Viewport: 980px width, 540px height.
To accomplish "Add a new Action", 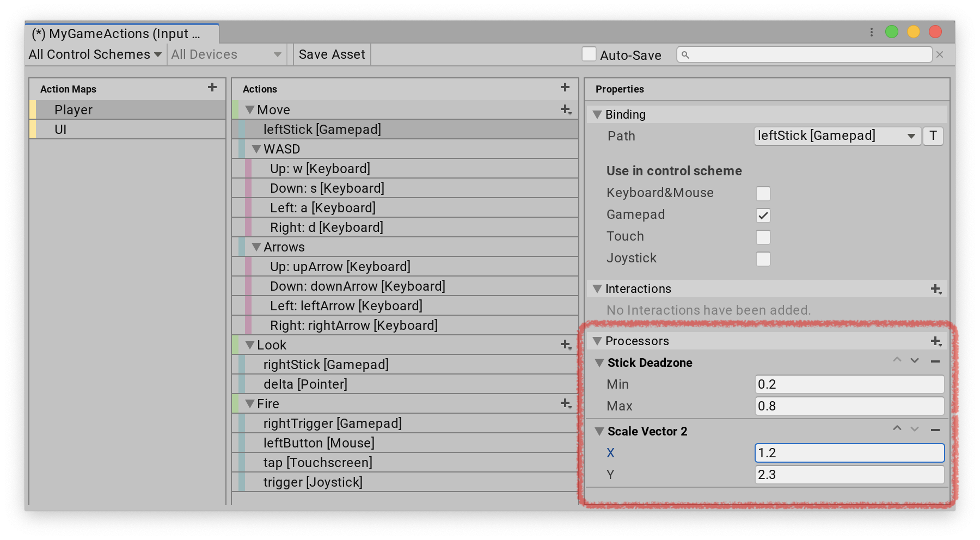I will 565,87.
